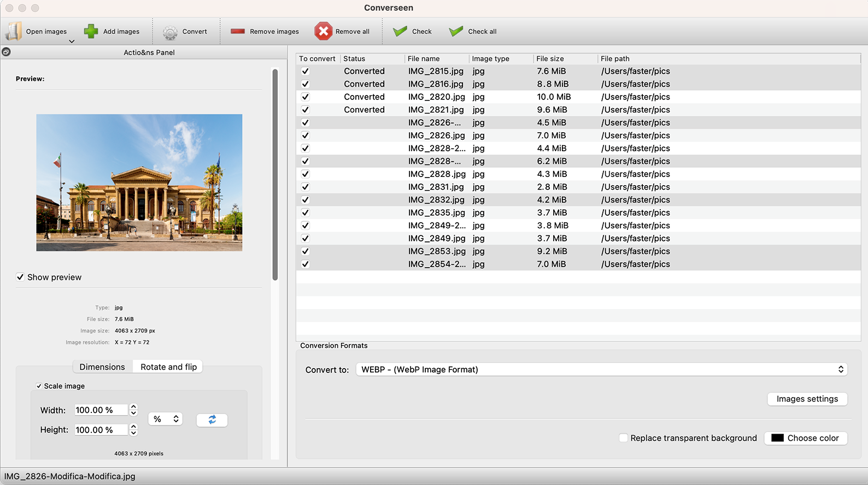Switch to the Dimensions tab
Screen dimensions: 868x485
pyautogui.click(x=102, y=367)
